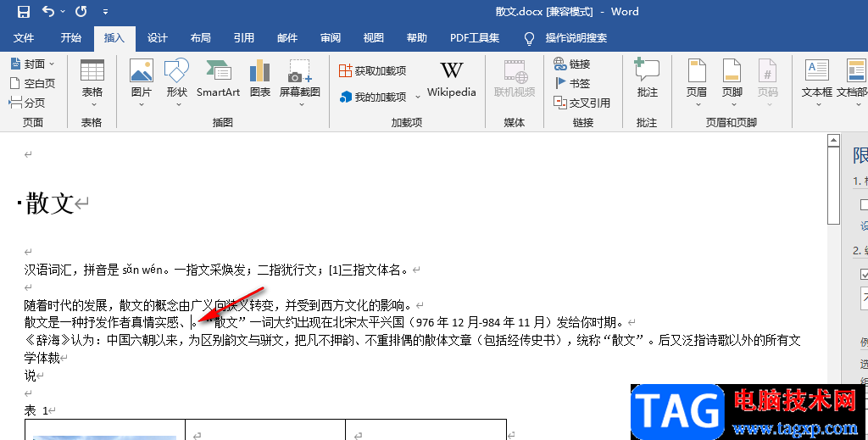The image size is (868, 440).
Task: Open the 文档部件 quick parts menu
Action: [x=853, y=84]
